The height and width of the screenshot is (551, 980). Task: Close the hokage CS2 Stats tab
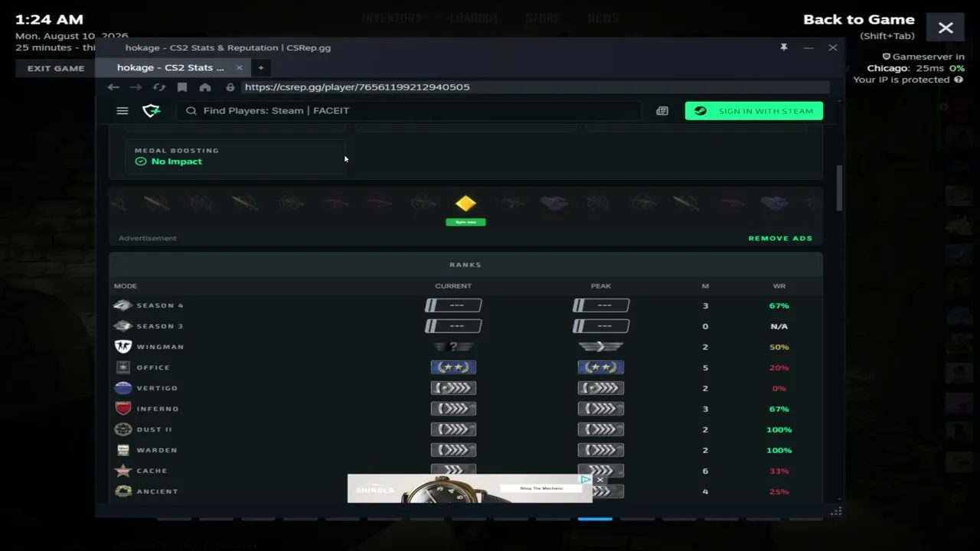239,67
